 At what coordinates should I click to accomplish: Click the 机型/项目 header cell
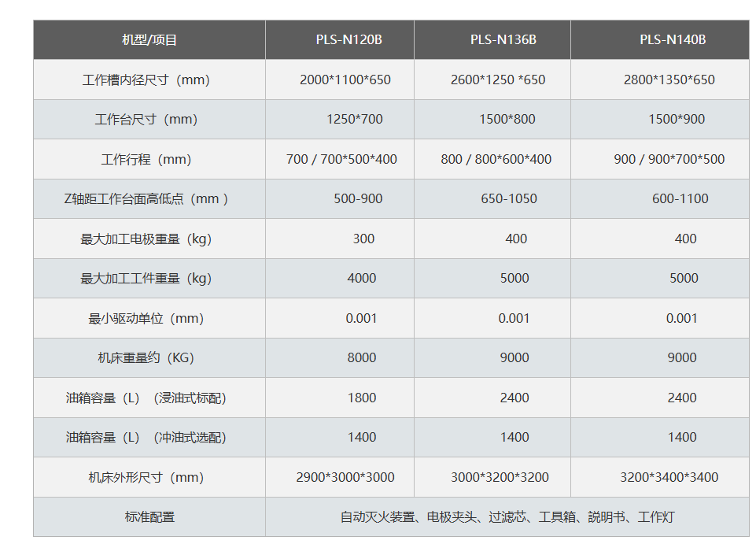149,39
